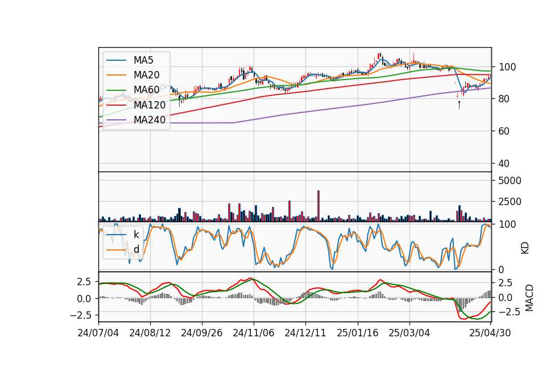Click the 24/07/04 date label
546x392 pixels.
tap(98, 333)
